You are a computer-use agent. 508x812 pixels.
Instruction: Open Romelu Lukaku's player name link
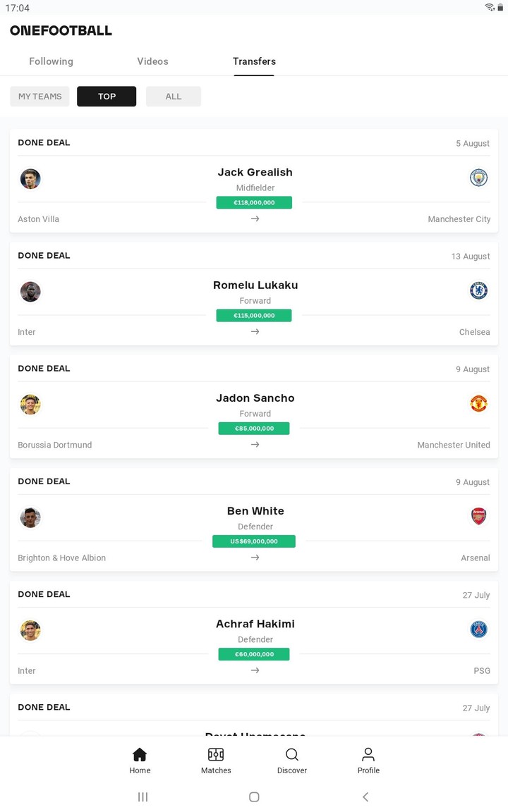[x=255, y=285]
